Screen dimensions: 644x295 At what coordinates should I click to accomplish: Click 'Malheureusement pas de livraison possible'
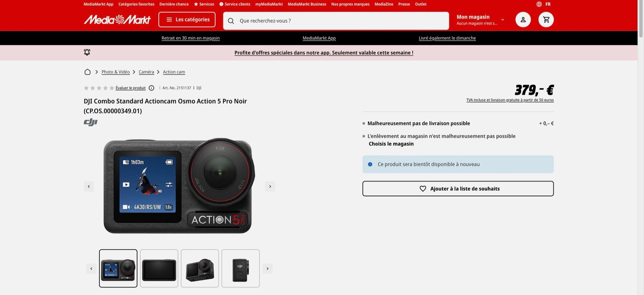coord(419,123)
